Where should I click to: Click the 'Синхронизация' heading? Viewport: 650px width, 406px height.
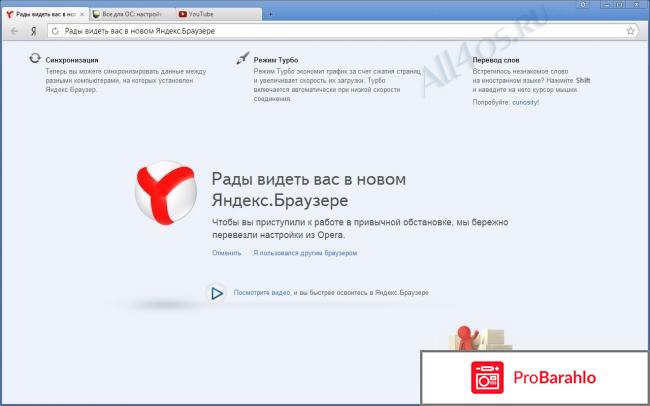72,60
